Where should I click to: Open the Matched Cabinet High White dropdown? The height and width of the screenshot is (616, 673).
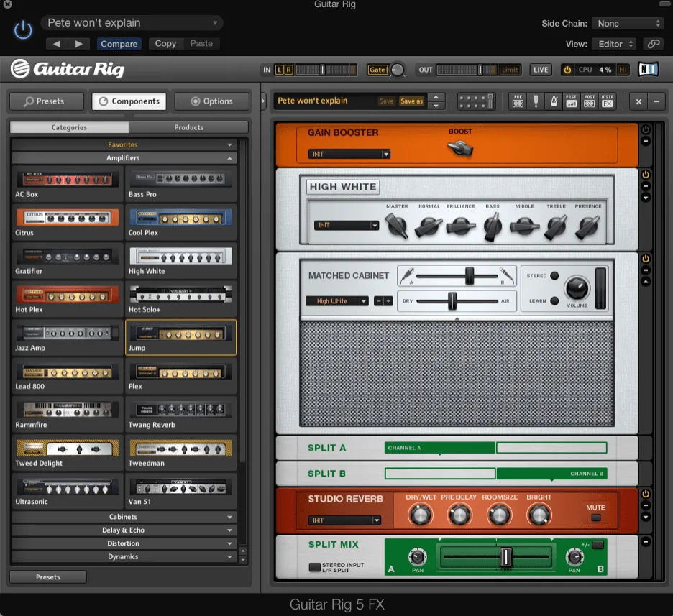(x=337, y=301)
